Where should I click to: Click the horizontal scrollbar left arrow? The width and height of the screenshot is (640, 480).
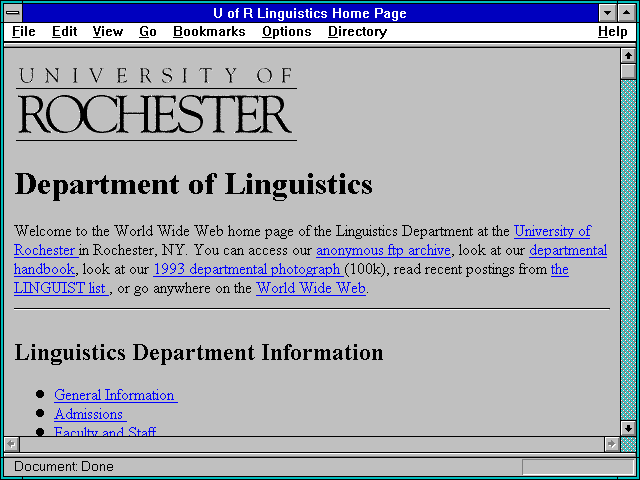(11, 444)
